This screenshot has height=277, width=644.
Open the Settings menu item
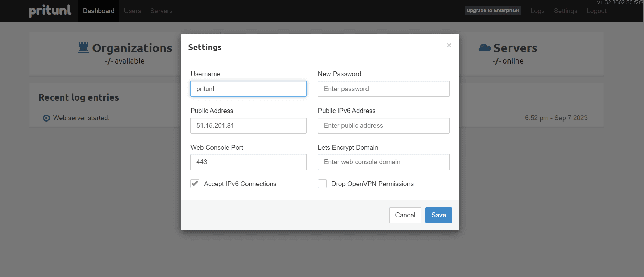click(565, 11)
